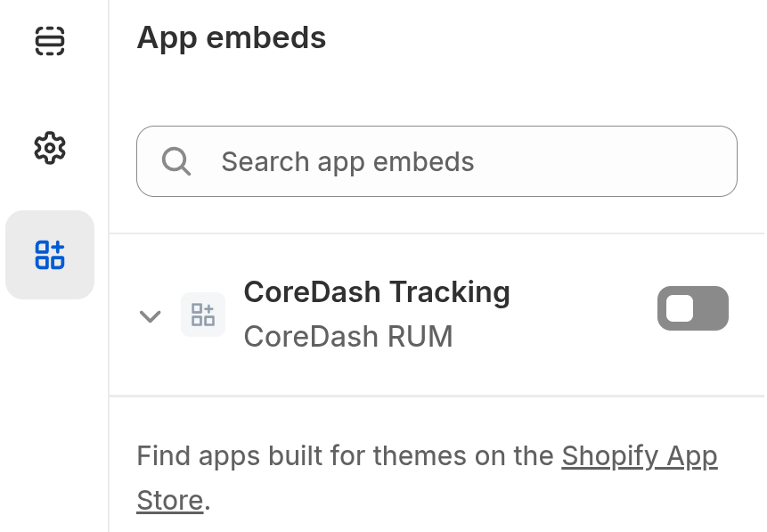This screenshot has width=767, height=532.
Task: Click the Search app embeds placeholder text
Action: [347, 161]
